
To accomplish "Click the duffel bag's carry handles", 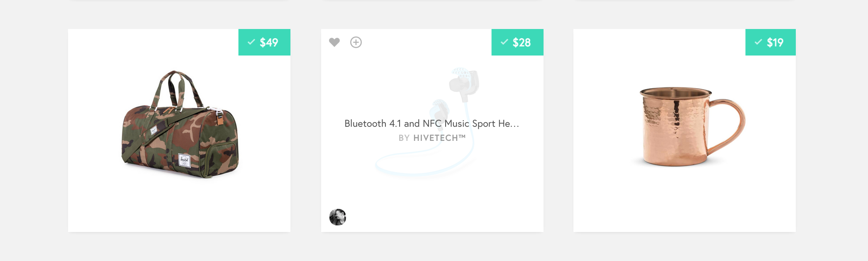I will tap(178, 89).
